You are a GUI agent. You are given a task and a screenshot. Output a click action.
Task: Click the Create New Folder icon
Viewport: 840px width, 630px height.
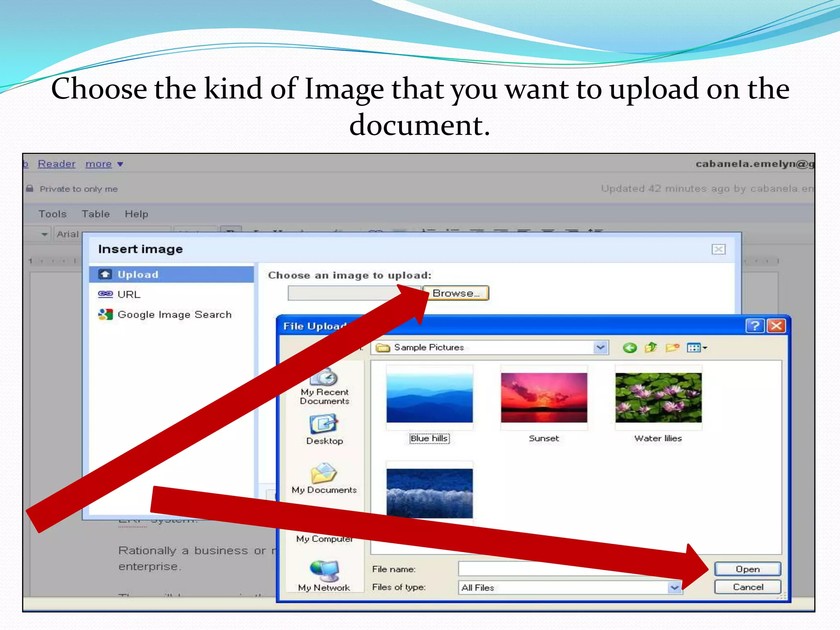coord(672,348)
